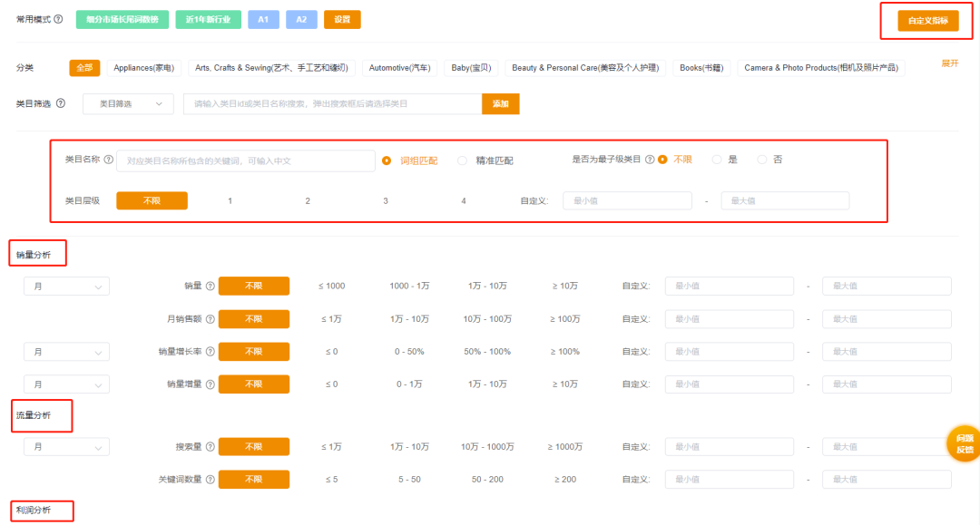980x525 pixels.
Task: Open 月 period dropdown for 销量增量 row
Action: click(66, 384)
